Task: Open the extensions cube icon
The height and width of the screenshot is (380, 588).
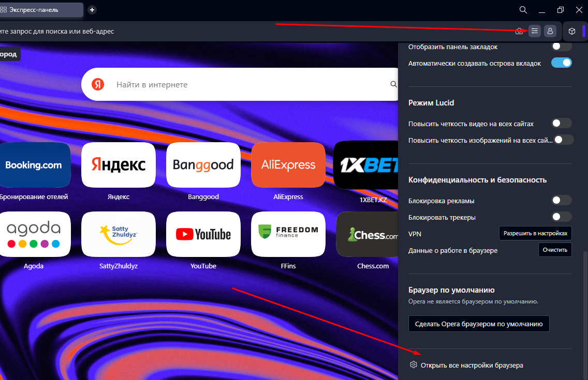Action: 572,31
